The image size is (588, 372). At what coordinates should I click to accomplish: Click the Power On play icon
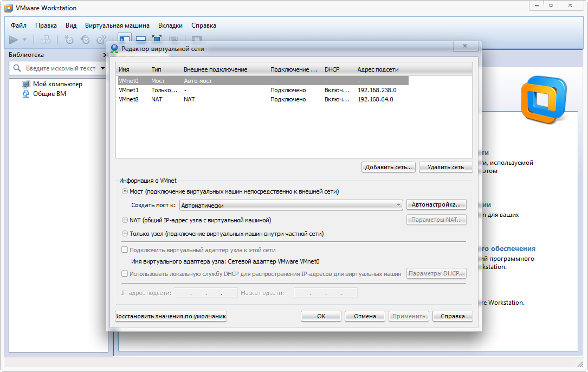(x=14, y=40)
